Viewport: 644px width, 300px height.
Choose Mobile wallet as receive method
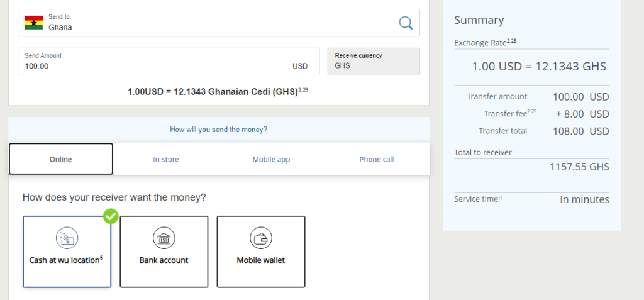coord(261,252)
